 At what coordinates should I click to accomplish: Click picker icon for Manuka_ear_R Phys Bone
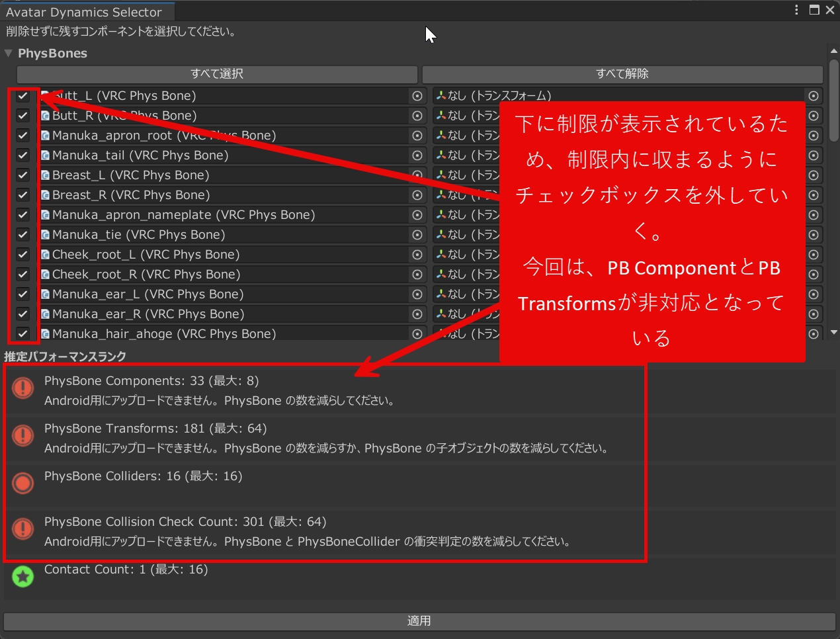(x=417, y=314)
